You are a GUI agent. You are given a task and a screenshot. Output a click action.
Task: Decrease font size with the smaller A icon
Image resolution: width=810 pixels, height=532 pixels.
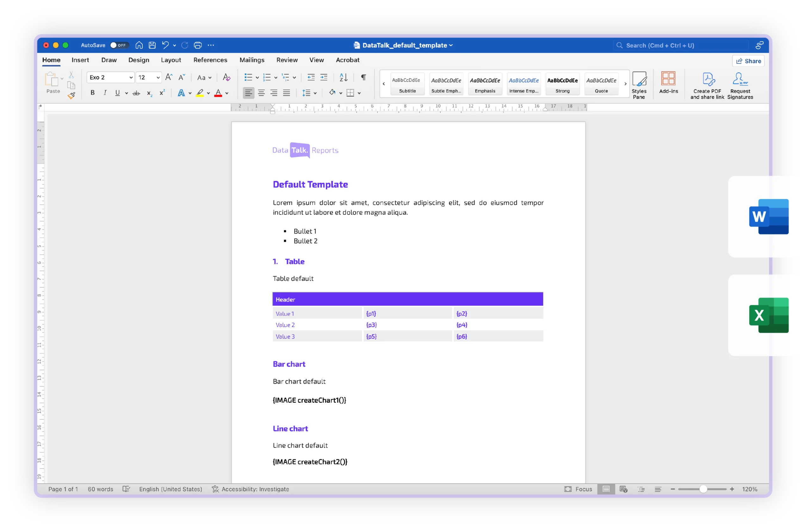click(x=182, y=77)
